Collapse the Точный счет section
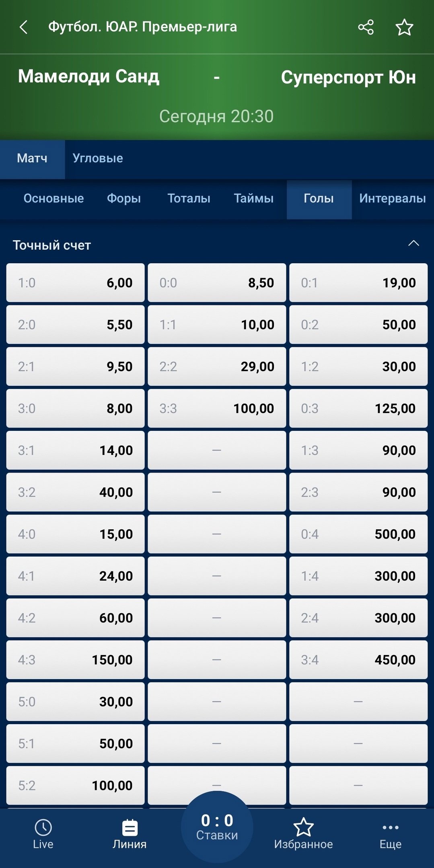The width and height of the screenshot is (434, 868). pos(413,244)
